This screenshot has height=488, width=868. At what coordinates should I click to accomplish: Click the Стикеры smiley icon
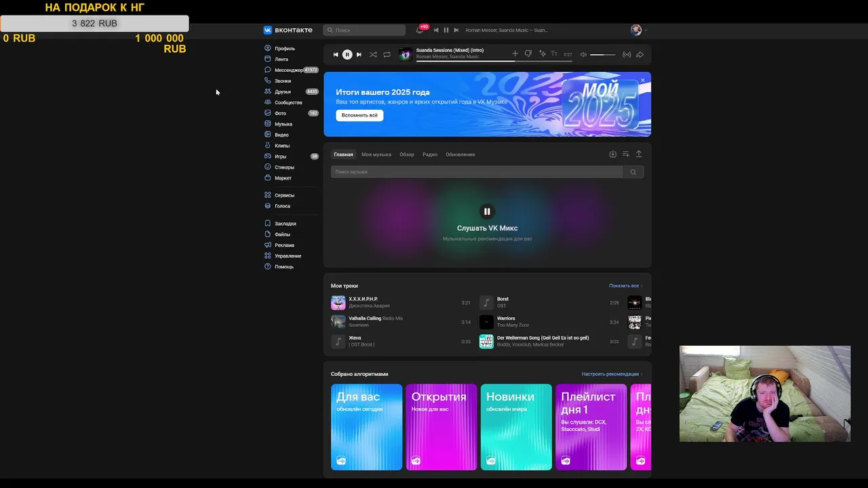click(x=268, y=167)
